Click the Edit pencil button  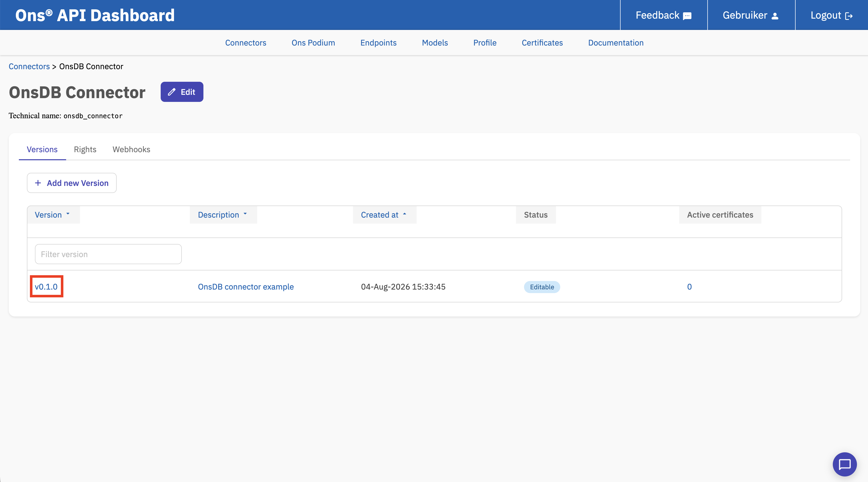(182, 92)
